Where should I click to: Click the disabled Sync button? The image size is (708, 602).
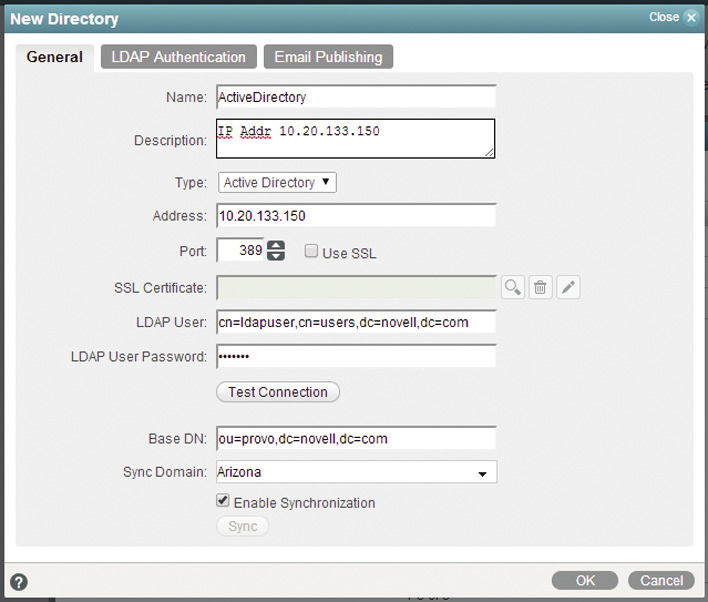tap(242, 526)
